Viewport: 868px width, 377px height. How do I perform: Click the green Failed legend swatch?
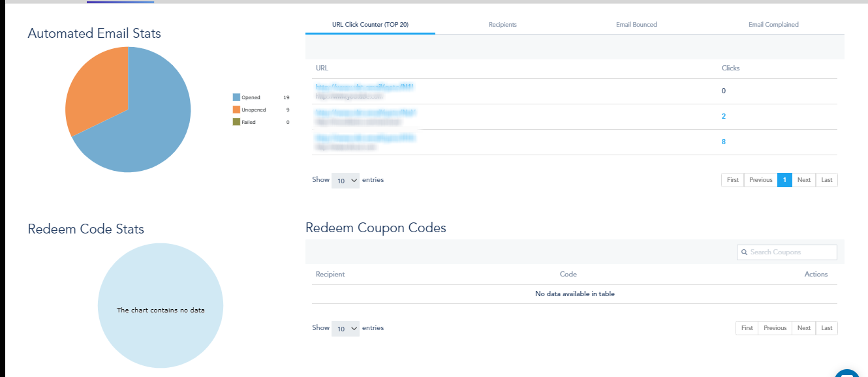coord(236,122)
